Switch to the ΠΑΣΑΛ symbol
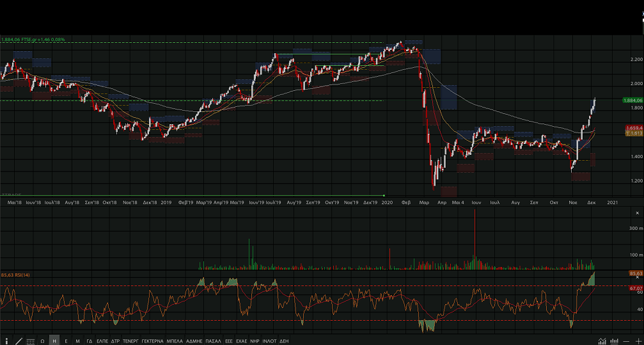This screenshot has width=644, height=345. [214, 341]
